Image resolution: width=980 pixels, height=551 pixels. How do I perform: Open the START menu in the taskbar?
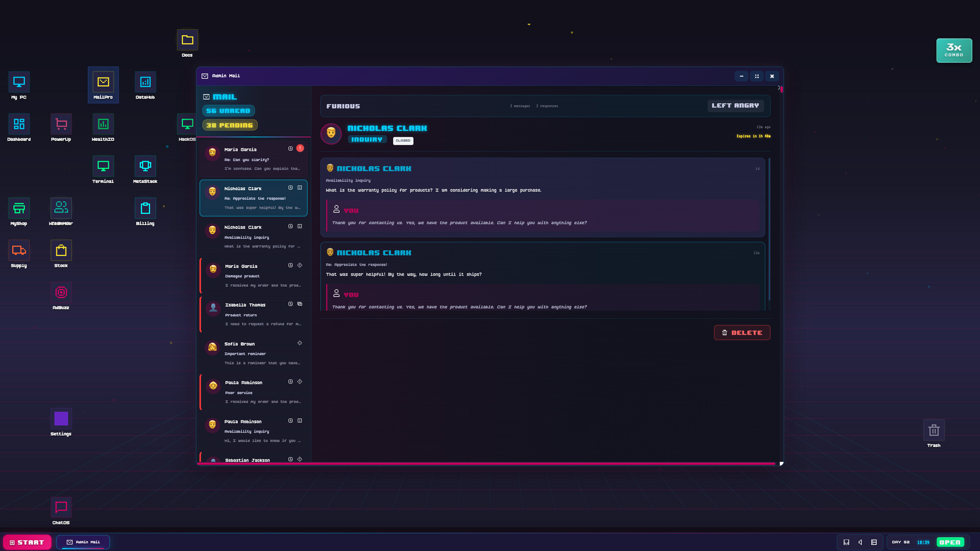pos(27,542)
